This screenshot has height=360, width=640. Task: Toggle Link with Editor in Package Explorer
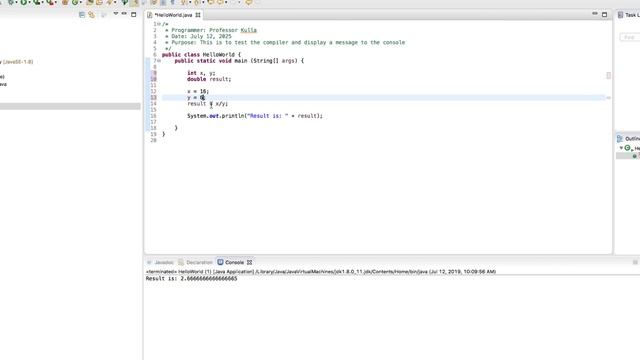91,15
